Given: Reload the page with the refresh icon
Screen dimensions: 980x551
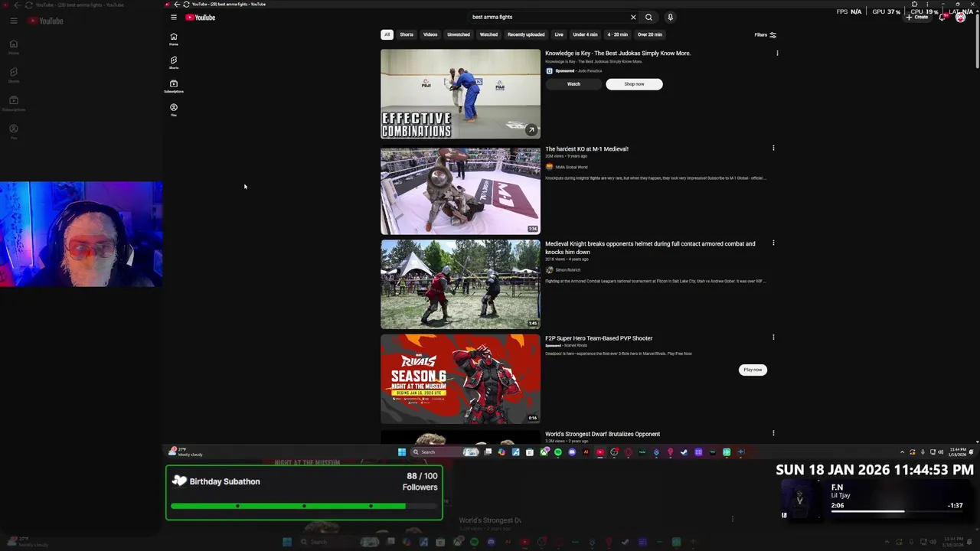Looking at the screenshot, I should coord(186,4).
